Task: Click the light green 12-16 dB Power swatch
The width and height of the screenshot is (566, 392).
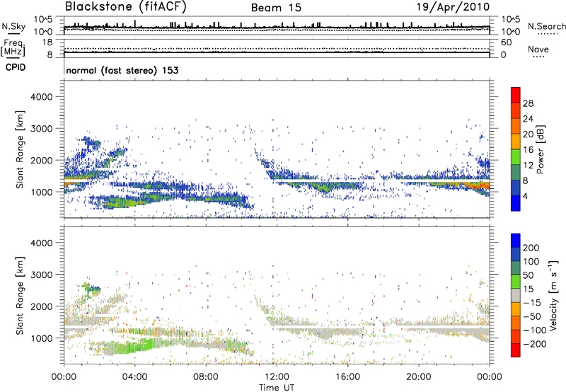Action: 516,157
